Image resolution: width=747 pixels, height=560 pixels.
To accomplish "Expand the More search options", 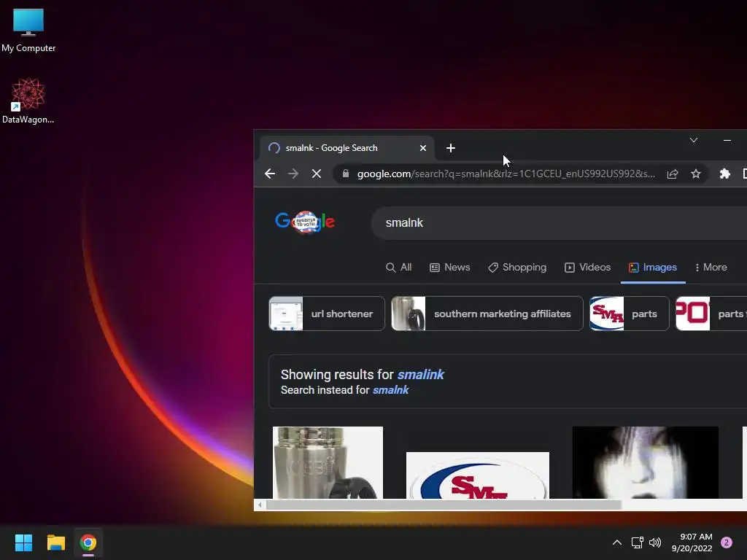I will (x=711, y=267).
